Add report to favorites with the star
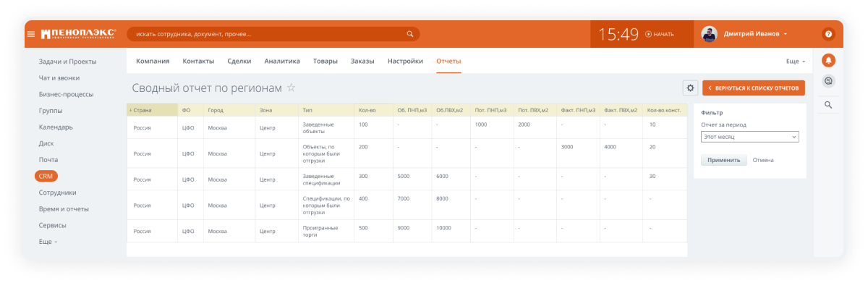This screenshot has width=868, height=283. (x=291, y=88)
